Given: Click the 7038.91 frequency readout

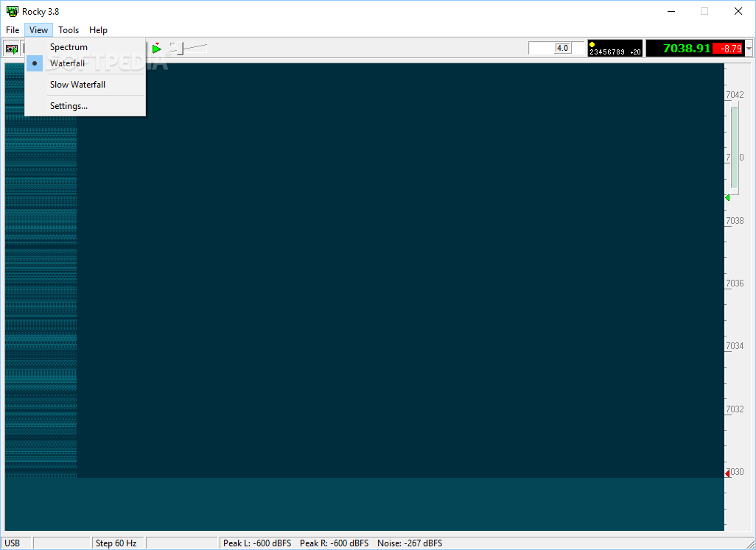Looking at the screenshot, I should (x=687, y=48).
